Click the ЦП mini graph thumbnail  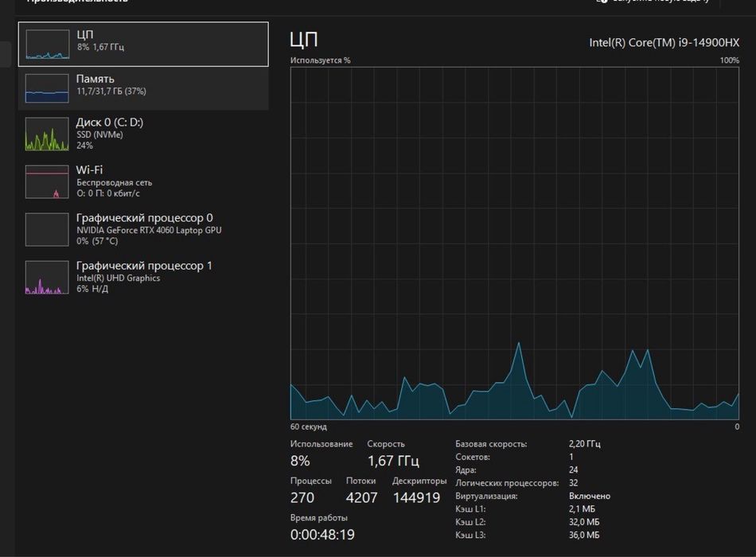tap(47, 45)
